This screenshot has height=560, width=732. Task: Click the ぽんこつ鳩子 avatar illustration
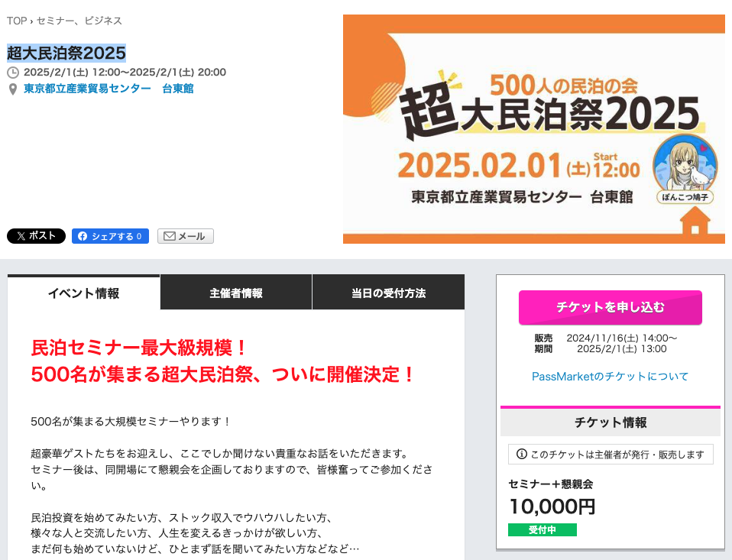tap(685, 164)
